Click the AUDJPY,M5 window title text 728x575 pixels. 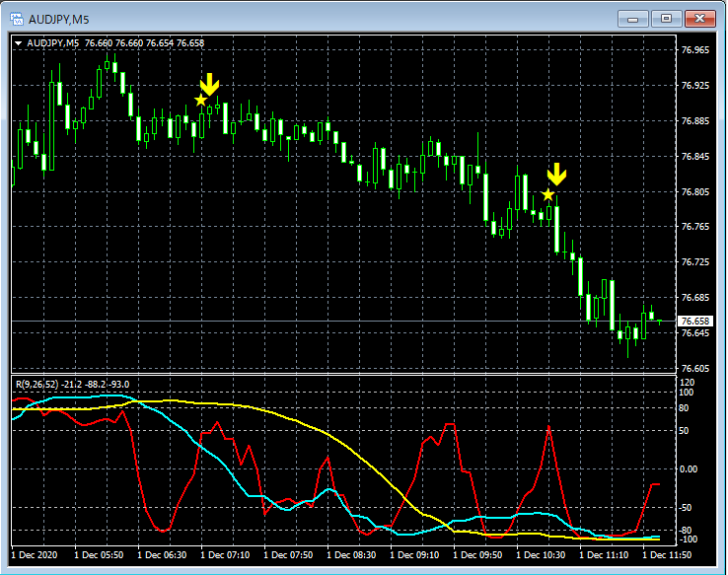pos(59,18)
